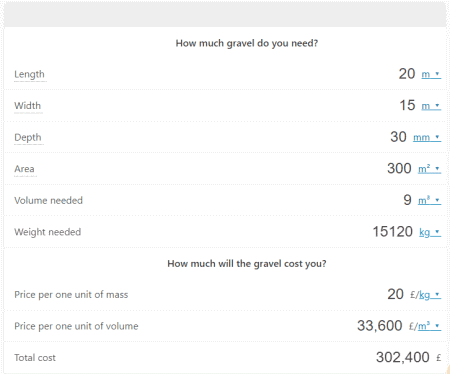The image size is (450, 374).
Task: Click the underlined Depth label
Action: pyautogui.click(x=28, y=137)
